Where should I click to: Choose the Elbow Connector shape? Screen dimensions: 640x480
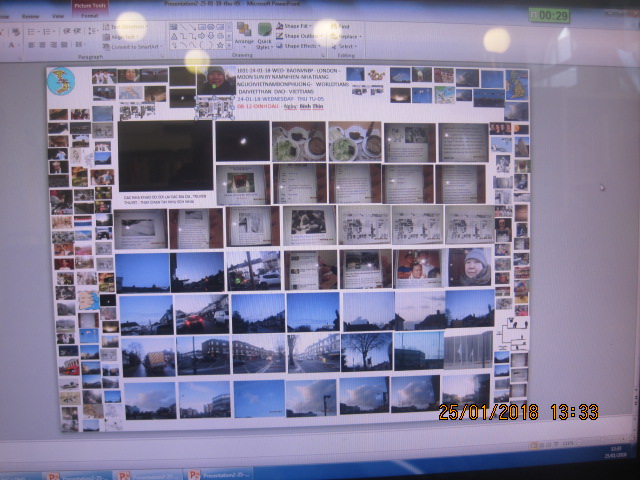(x=184, y=36)
